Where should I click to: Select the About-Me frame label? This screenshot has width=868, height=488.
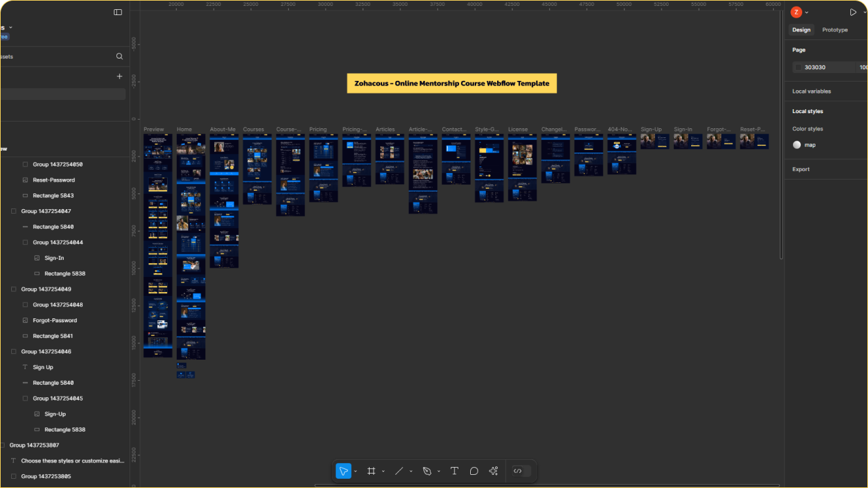(x=223, y=130)
